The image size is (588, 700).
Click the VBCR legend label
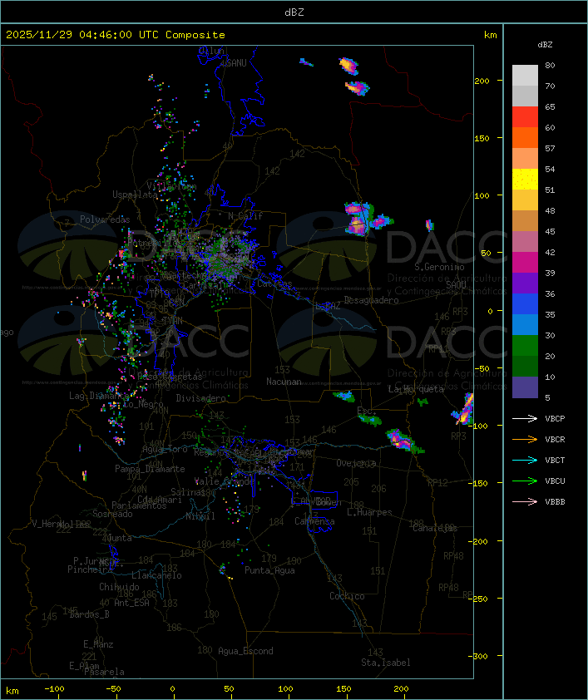pyautogui.click(x=555, y=439)
